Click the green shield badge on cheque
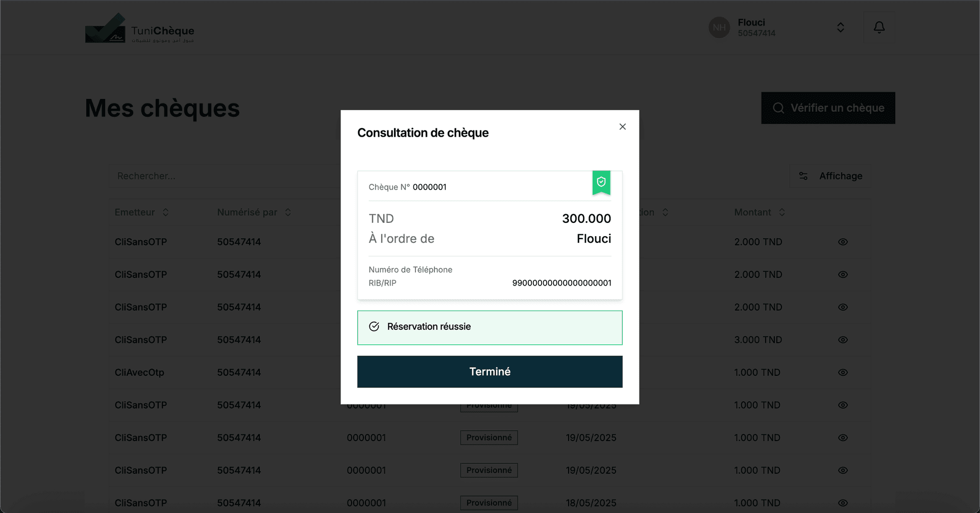This screenshot has height=513, width=980. click(x=601, y=183)
